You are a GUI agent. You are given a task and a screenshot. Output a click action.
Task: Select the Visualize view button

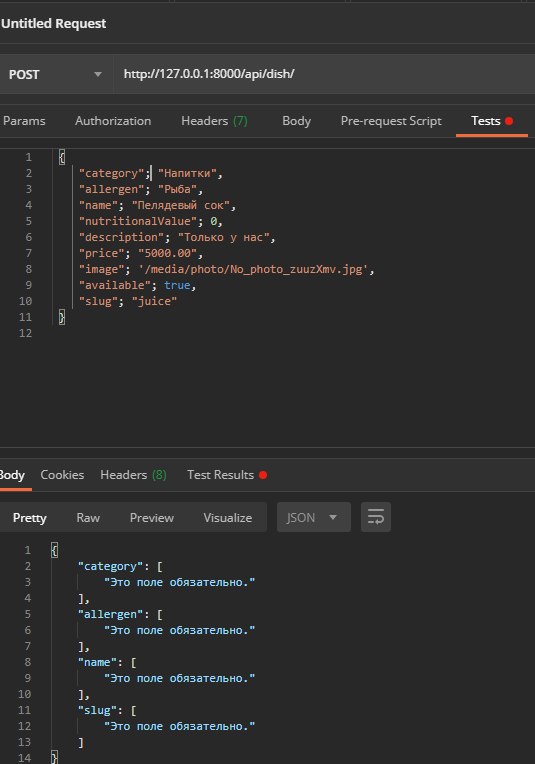pyautogui.click(x=228, y=517)
